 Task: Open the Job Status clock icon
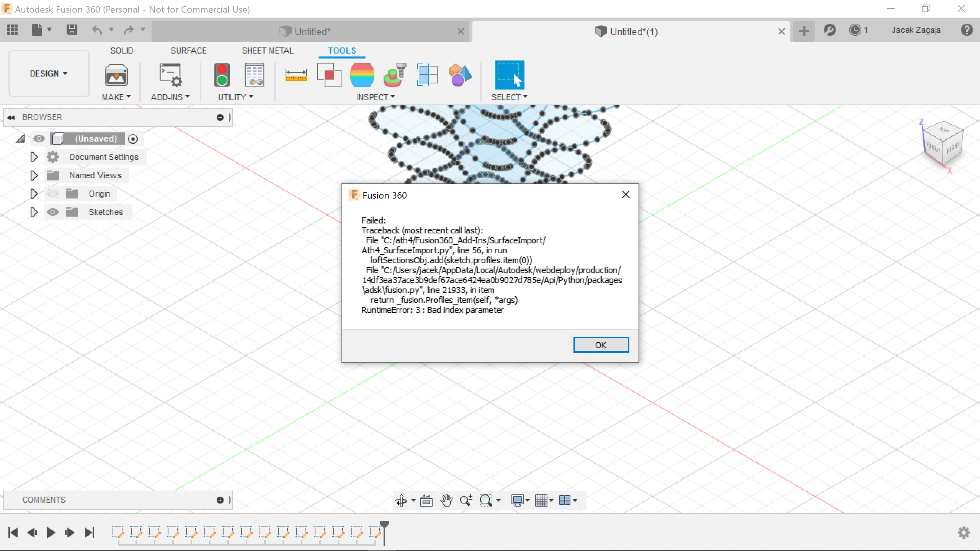coord(855,30)
